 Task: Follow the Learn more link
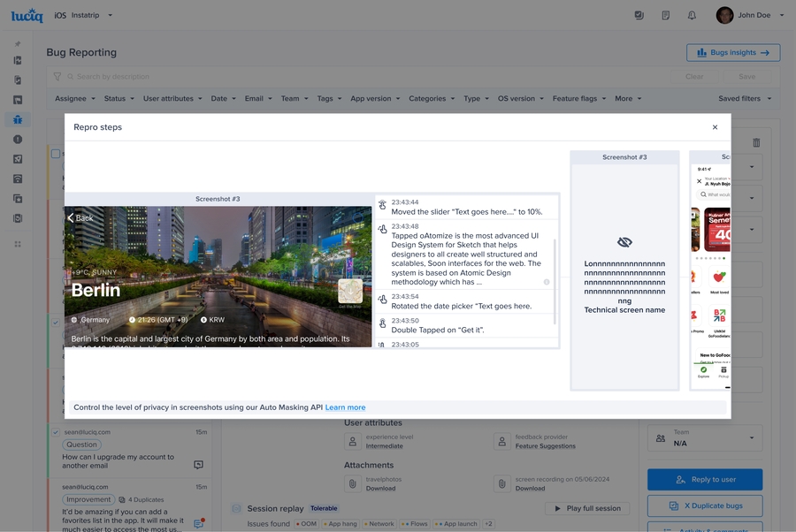(345, 407)
